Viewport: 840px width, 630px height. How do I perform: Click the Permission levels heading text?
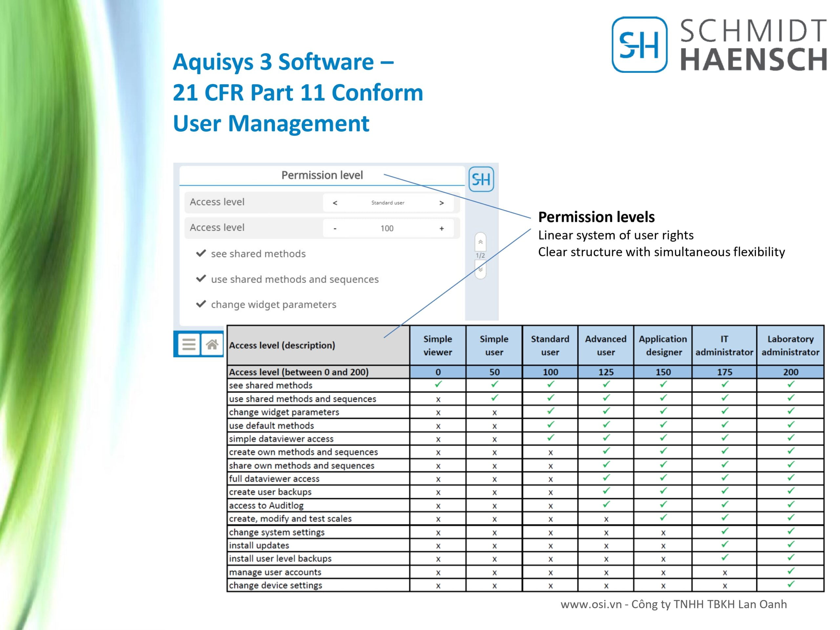[596, 217]
